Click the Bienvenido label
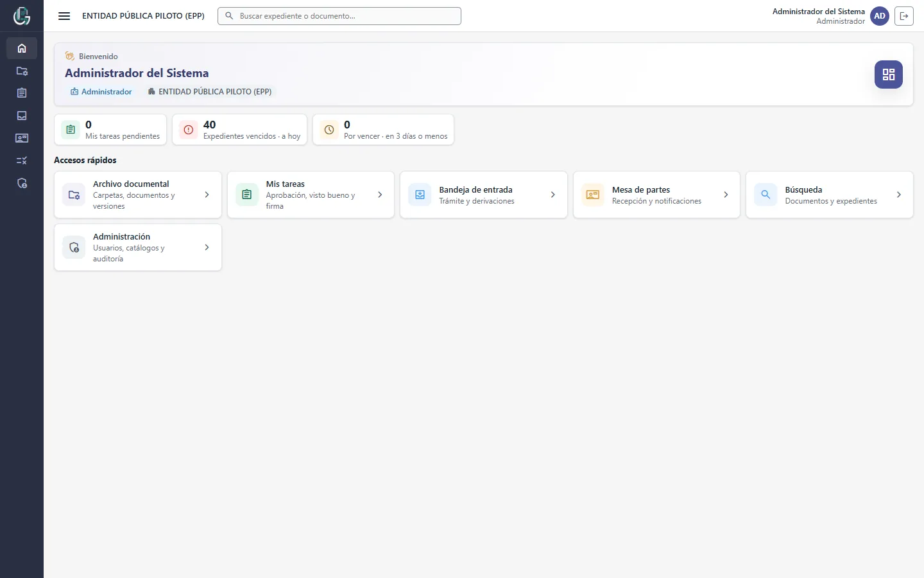924x578 pixels. click(x=98, y=57)
